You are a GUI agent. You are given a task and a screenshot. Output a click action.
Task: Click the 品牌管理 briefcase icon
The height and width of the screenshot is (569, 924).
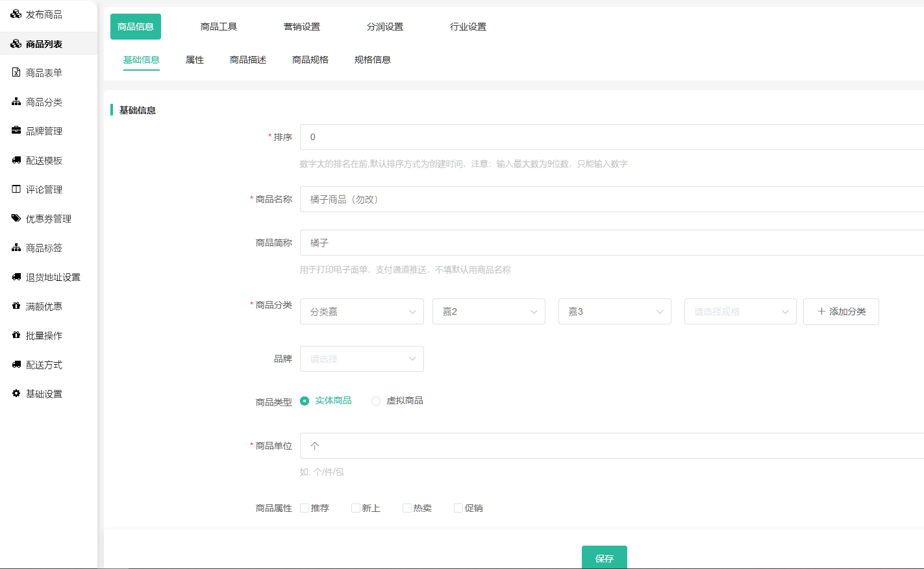tap(16, 131)
